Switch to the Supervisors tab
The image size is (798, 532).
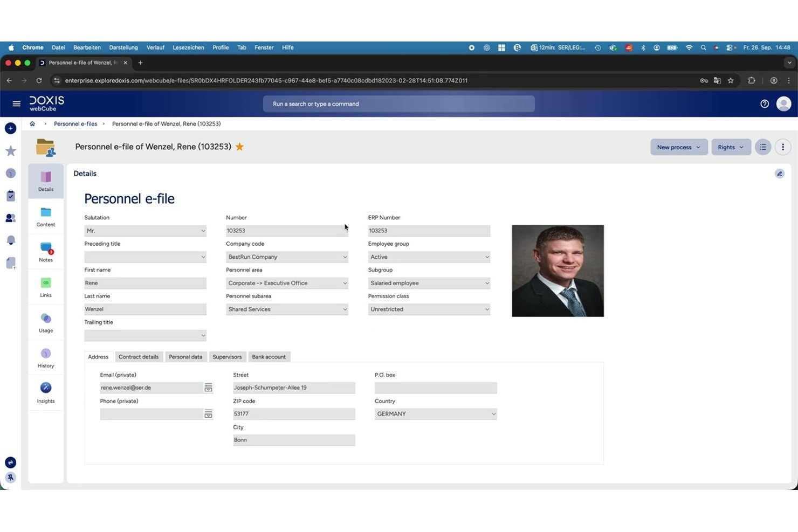tap(227, 357)
